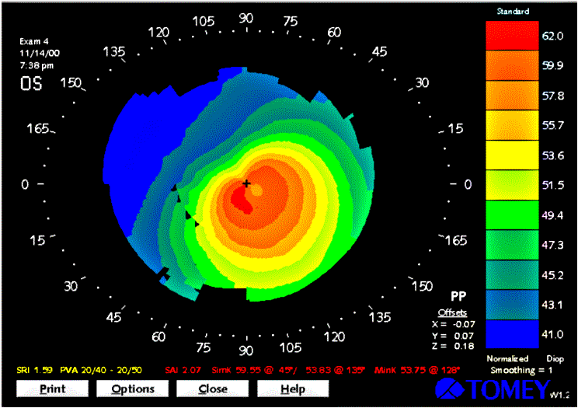Click the Smoothing = 1 setting
Viewport: 578px width, 408px height.
tap(521, 370)
